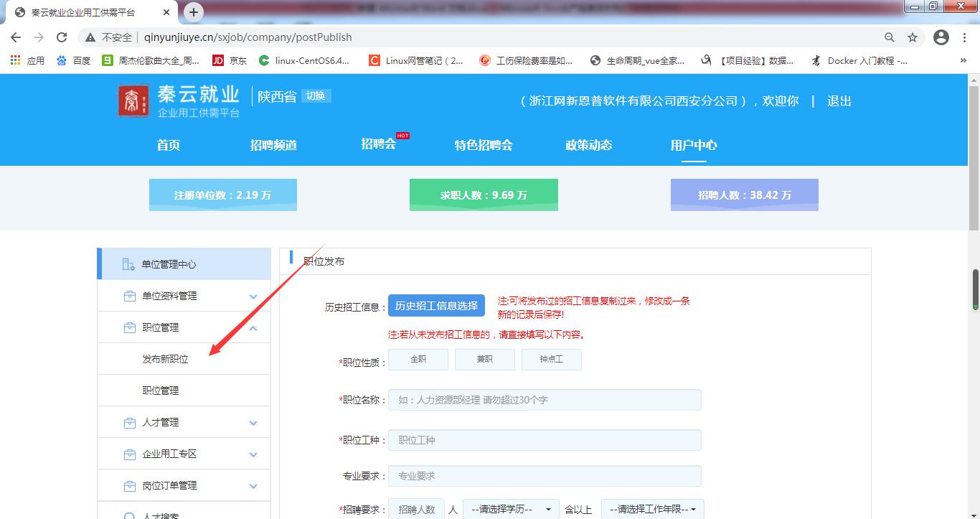This screenshot has width=980, height=519.
Task: Close the 秦云就业 browser tab
Action: 166,12
